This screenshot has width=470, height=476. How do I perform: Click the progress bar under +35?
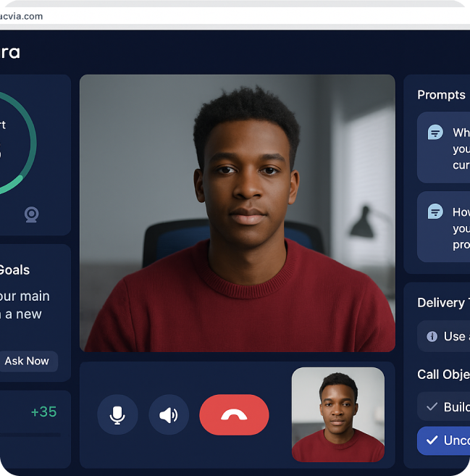click(30, 435)
